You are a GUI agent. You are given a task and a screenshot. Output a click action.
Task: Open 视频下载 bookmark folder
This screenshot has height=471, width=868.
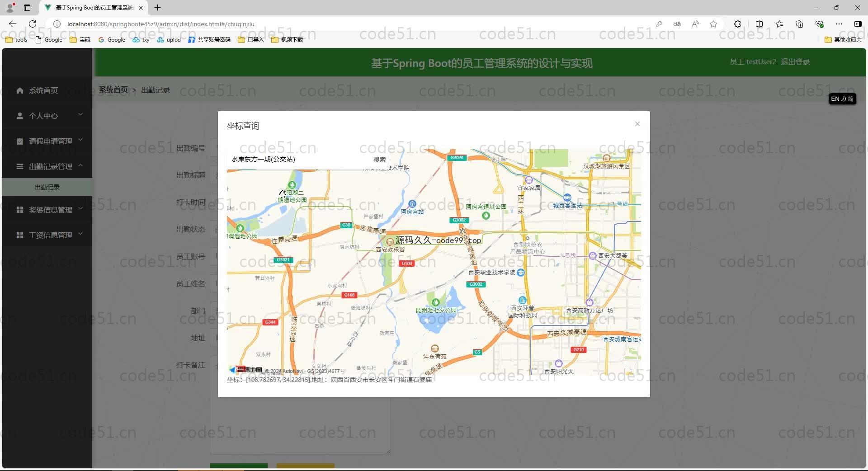tap(287, 40)
